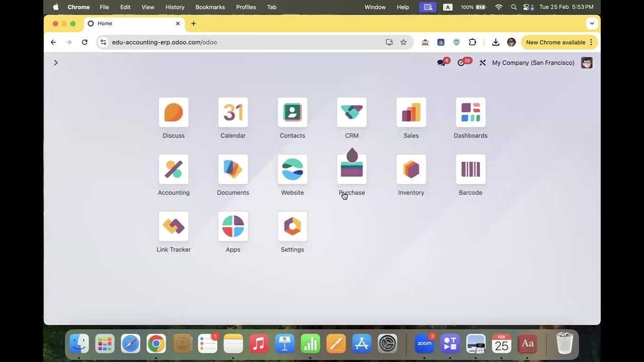Open the Profiles menu
Viewport: 644px width, 362px height.
coord(246,7)
